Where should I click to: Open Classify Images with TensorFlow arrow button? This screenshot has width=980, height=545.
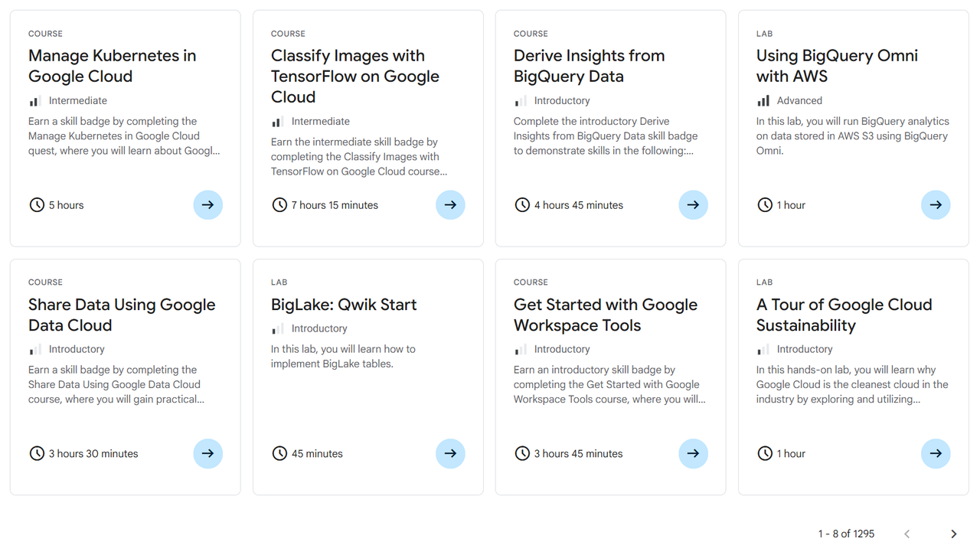450,205
